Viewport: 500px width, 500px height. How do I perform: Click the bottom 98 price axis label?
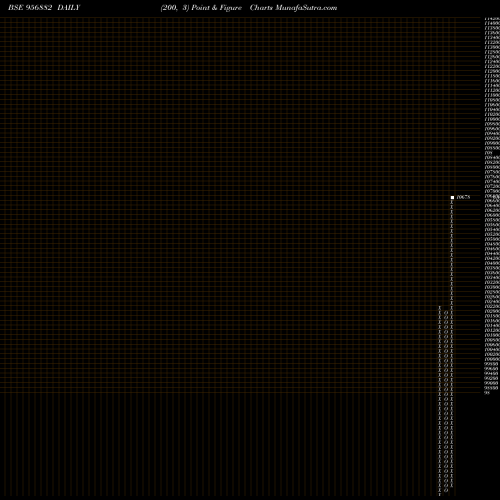(x=487, y=393)
